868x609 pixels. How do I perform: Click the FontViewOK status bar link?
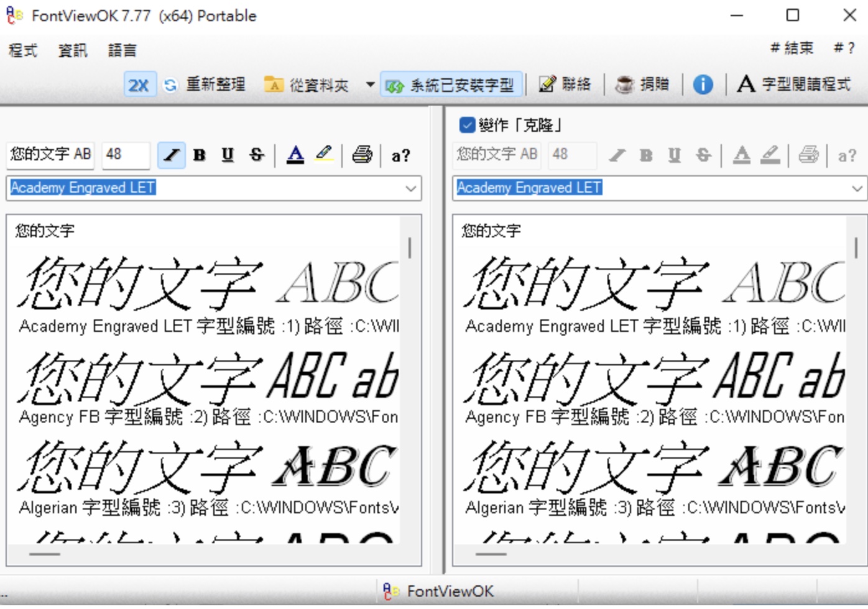coord(438,592)
